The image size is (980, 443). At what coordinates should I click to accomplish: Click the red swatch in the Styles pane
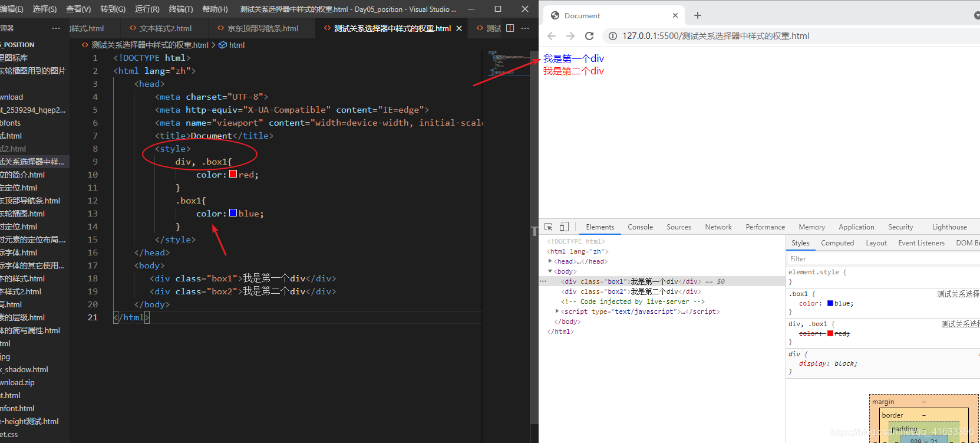(x=830, y=333)
